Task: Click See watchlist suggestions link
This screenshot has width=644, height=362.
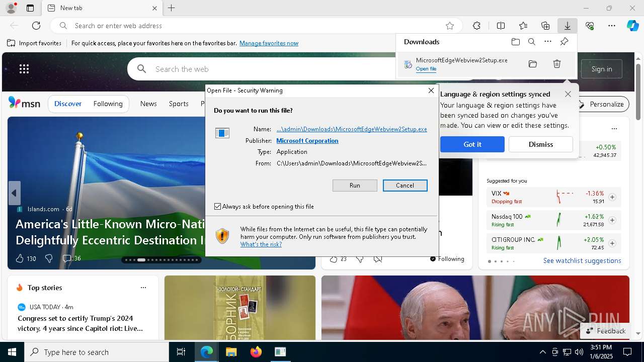Action: point(582,260)
